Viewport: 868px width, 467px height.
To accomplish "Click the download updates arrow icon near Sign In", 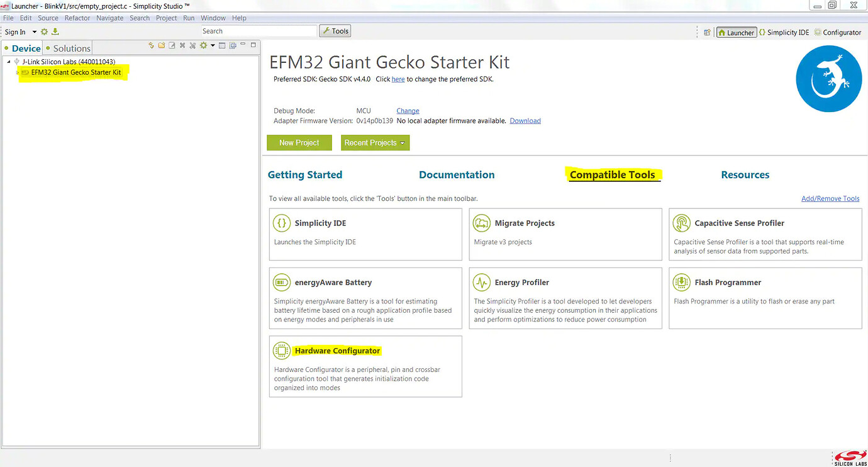I will (x=55, y=31).
